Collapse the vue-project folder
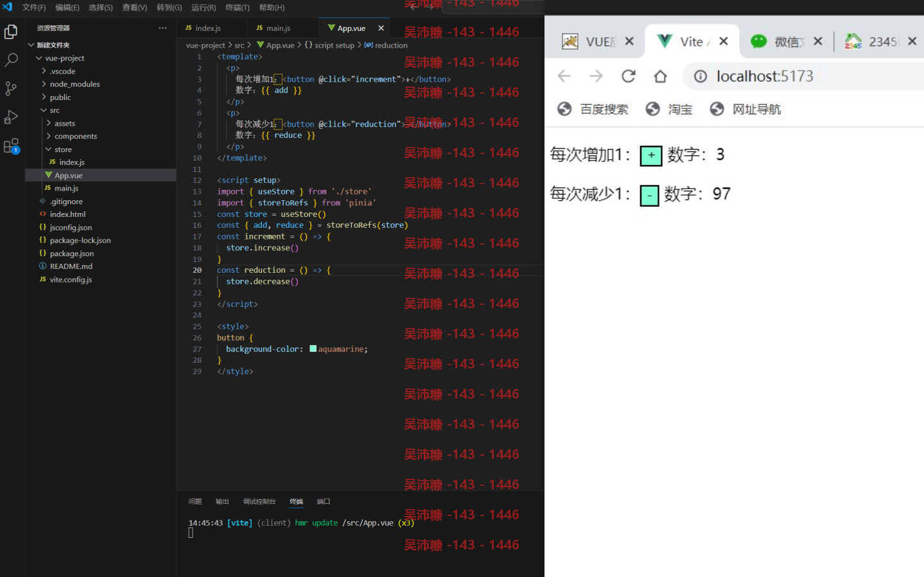 click(101, 58)
